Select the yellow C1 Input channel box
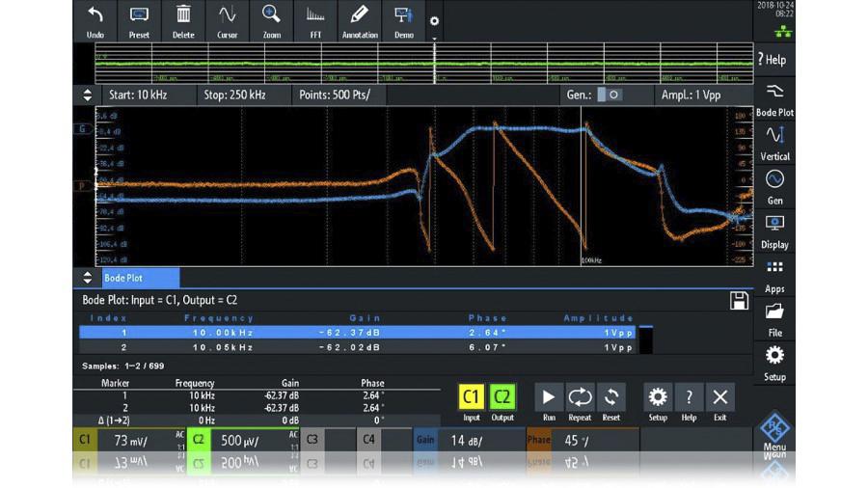This screenshot has height=488, width=868. pos(471,396)
